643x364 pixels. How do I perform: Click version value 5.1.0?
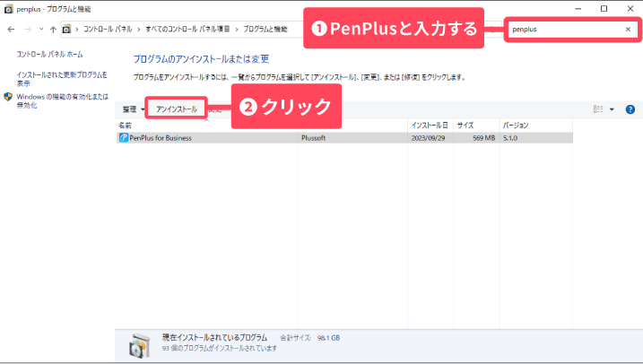coord(510,138)
